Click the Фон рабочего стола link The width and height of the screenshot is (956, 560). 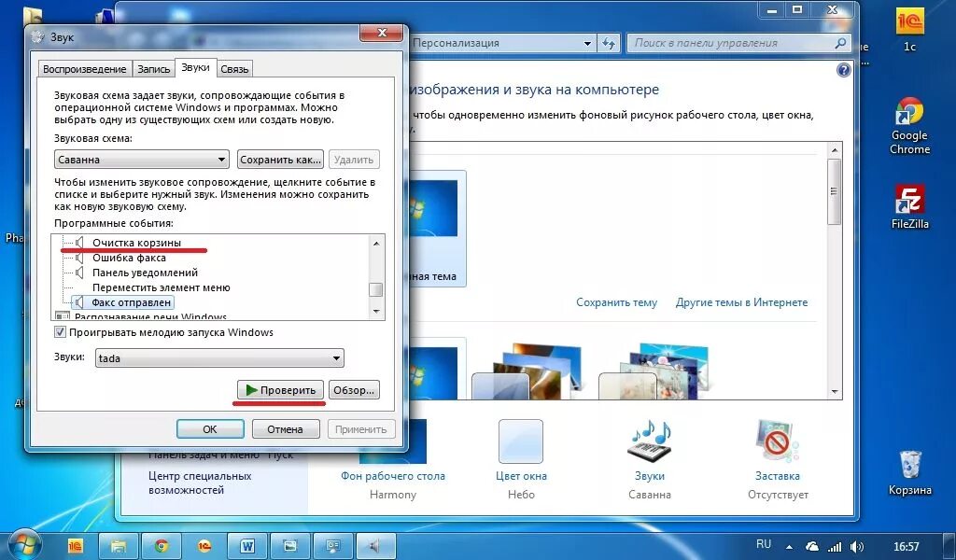tap(393, 476)
